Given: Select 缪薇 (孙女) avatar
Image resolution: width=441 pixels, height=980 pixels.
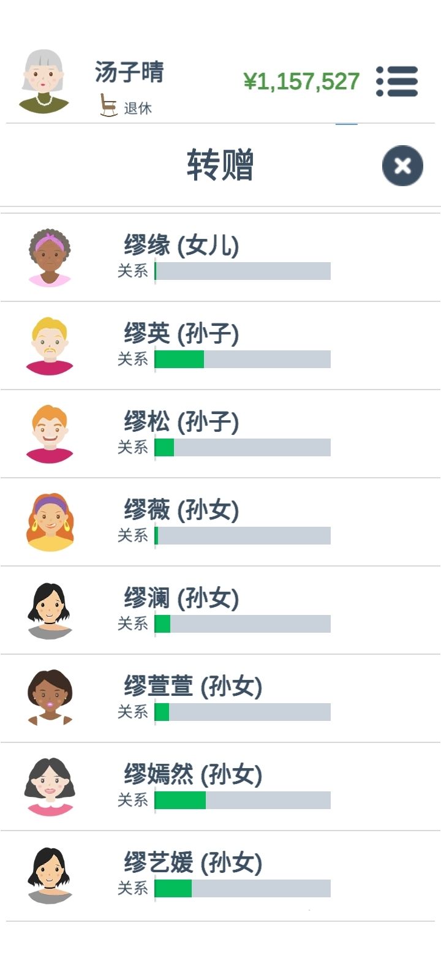Looking at the screenshot, I should coord(50,522).
